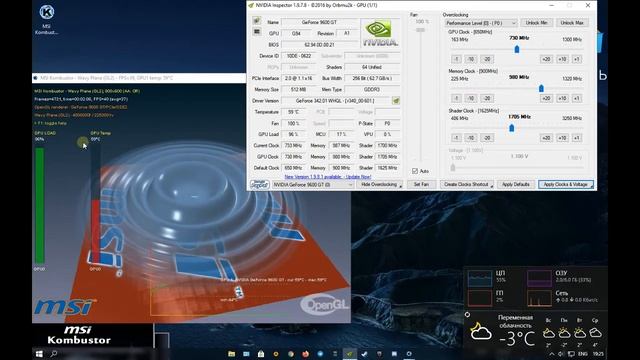Click the Сеть network widget graph

coord(539,298)
